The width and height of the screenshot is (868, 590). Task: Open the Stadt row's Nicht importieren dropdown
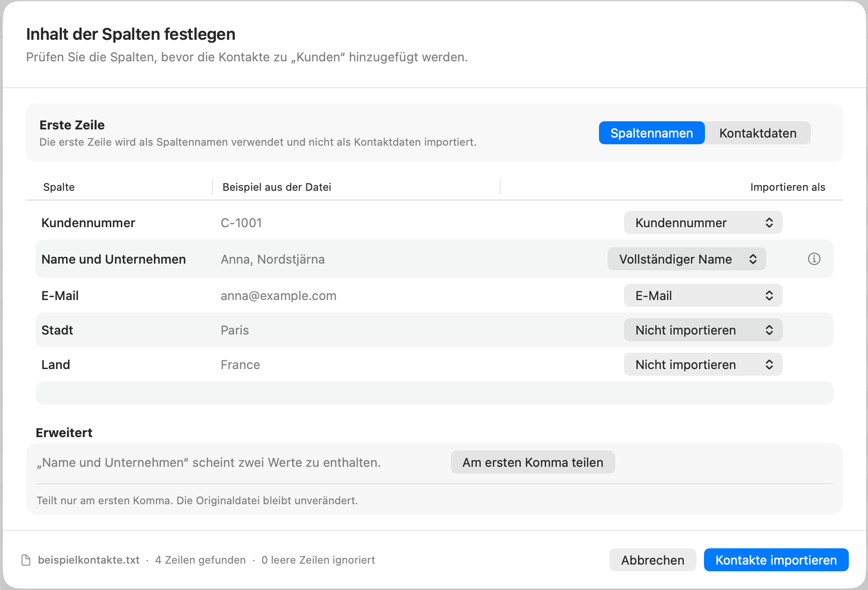[x=703, y=330]
